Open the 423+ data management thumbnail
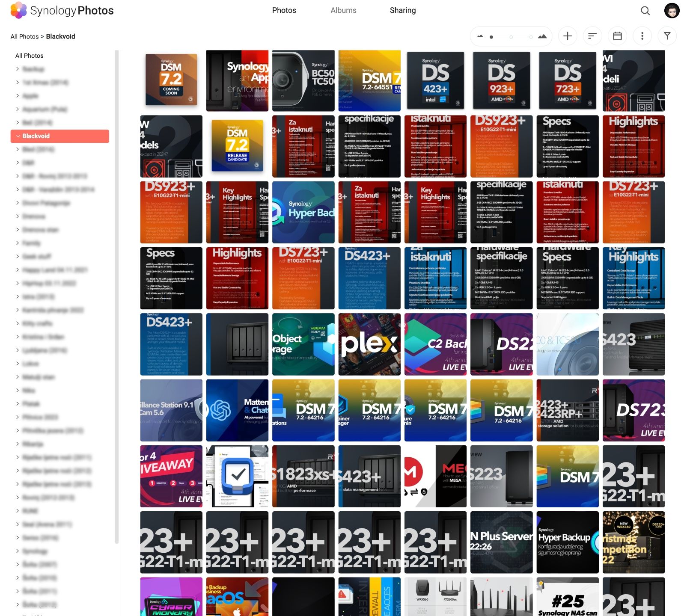Screen dimensions: 684x616 click(369, 476)
